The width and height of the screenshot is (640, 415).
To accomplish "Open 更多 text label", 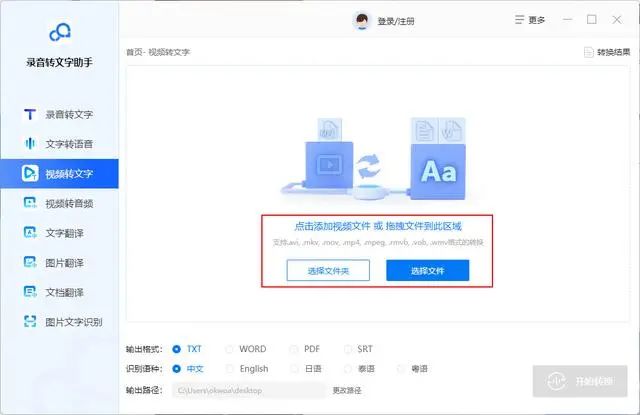I will click(x=536, y=20).
